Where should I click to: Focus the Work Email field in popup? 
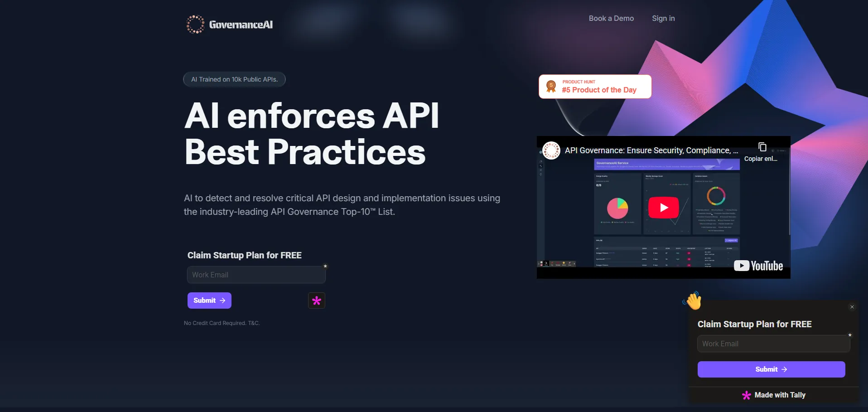pyautogui.click(x=773, y=344)
